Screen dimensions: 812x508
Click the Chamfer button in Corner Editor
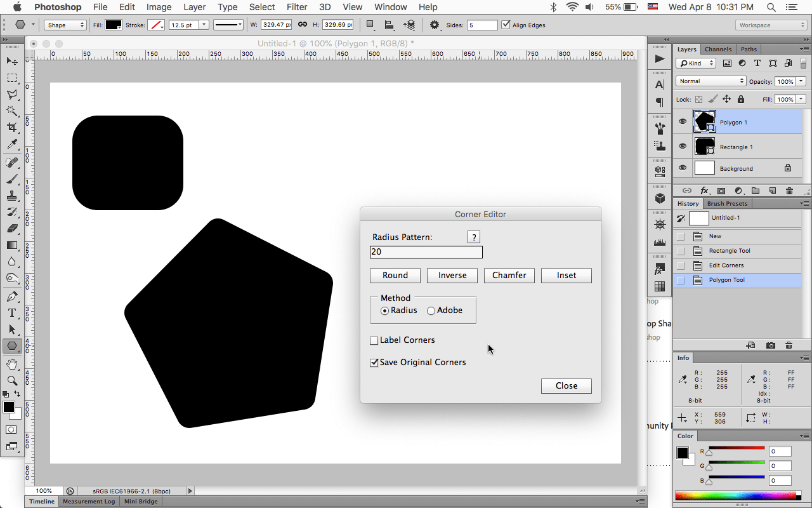[x=509, y=275]
